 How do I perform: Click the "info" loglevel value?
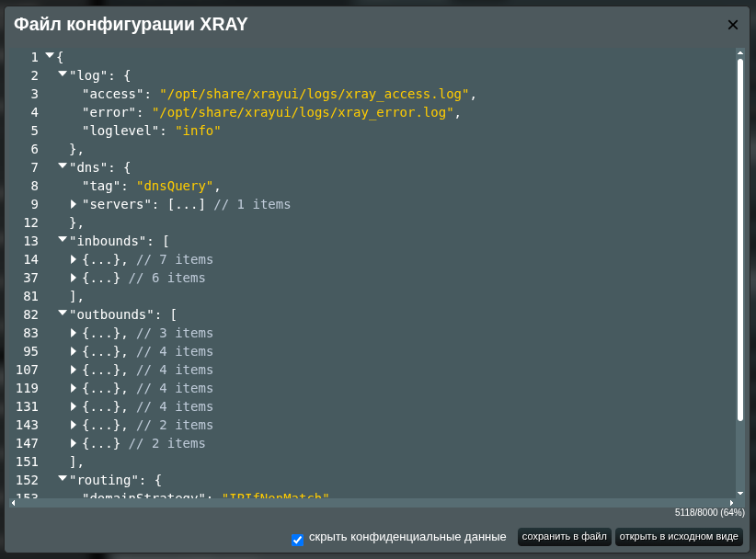click(198, 131)
